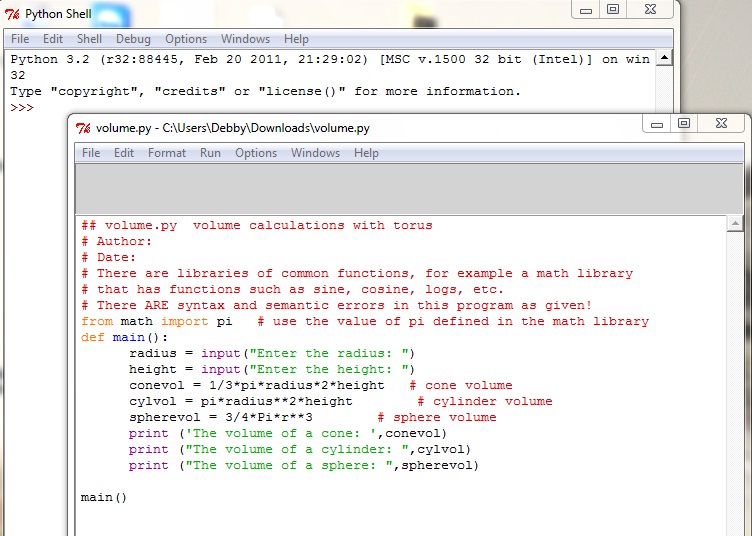Open Format menu in volume.py editor
Image resolution: width=752 pixels, height=536 pixels.
[x=167, y=153]
